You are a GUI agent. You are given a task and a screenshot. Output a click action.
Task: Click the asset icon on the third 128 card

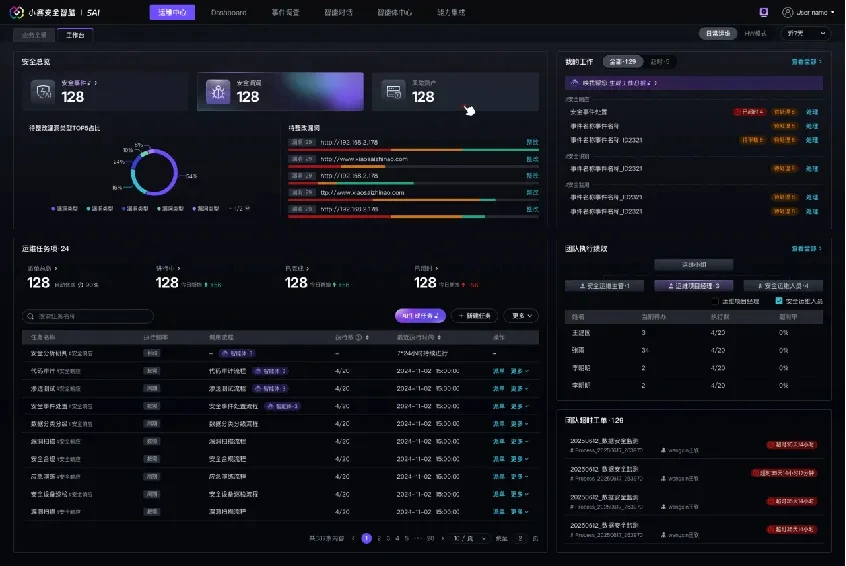pyautogui.click(x=393, y=92)
